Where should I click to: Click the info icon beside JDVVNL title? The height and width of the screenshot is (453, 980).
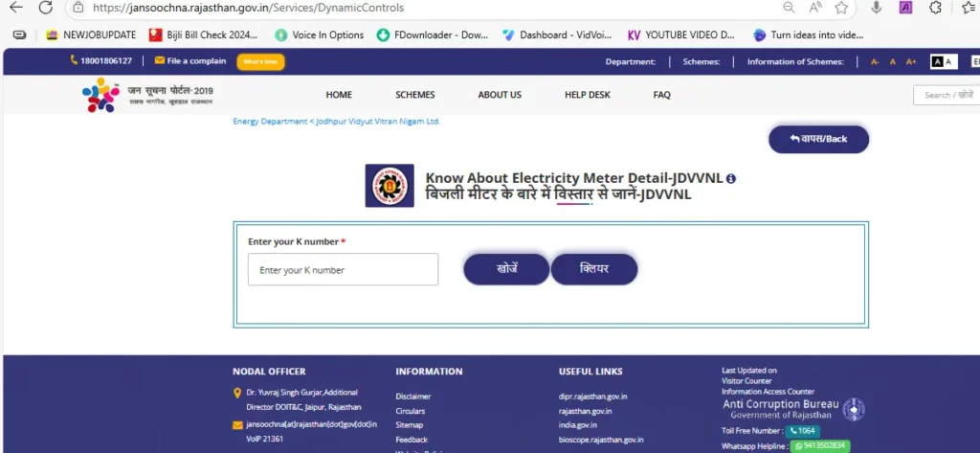pyautogui.click(x=731, y=179)
